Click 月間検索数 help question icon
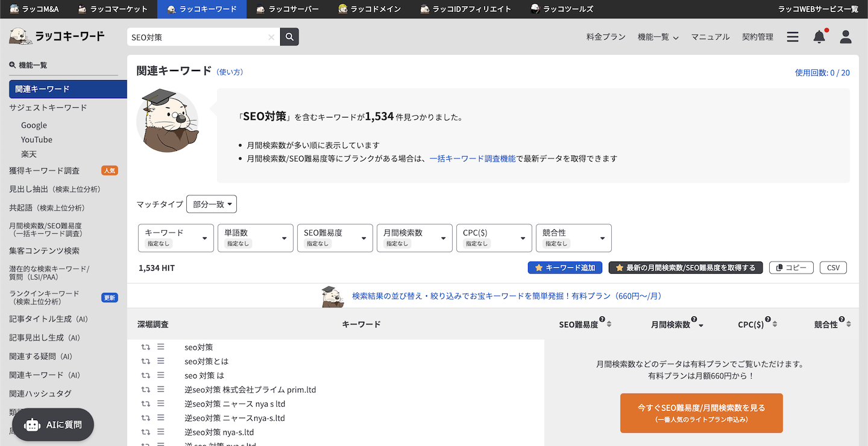 [x=694, y=319]
